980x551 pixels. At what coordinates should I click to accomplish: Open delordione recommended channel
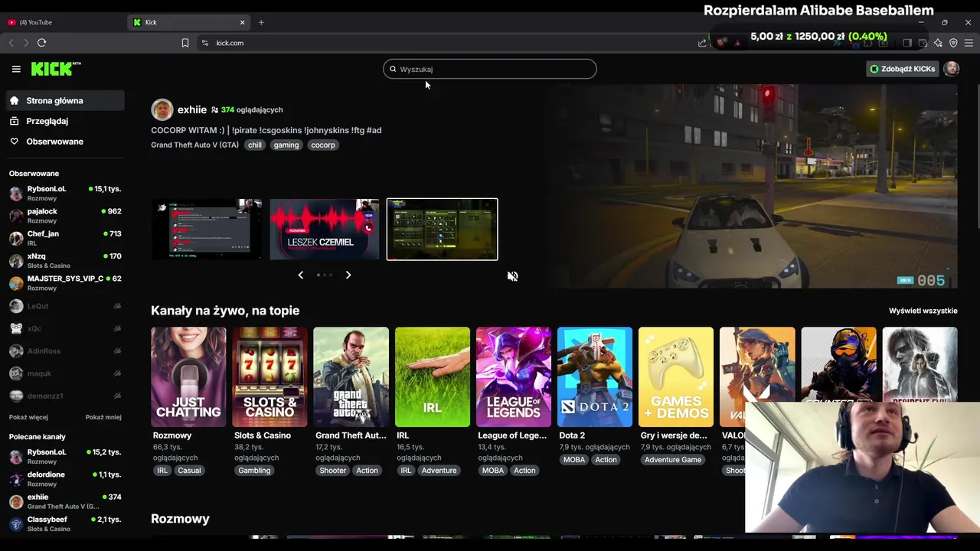pos(65,479)
